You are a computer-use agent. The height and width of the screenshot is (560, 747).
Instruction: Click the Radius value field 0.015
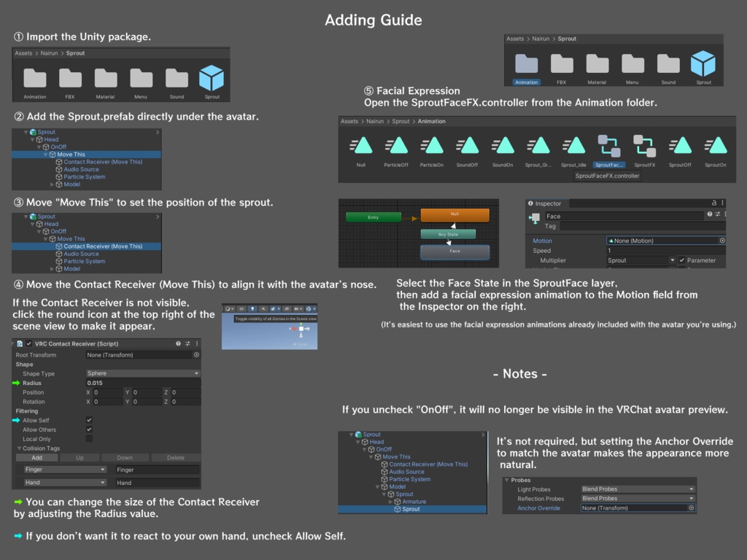coord(143,383)
